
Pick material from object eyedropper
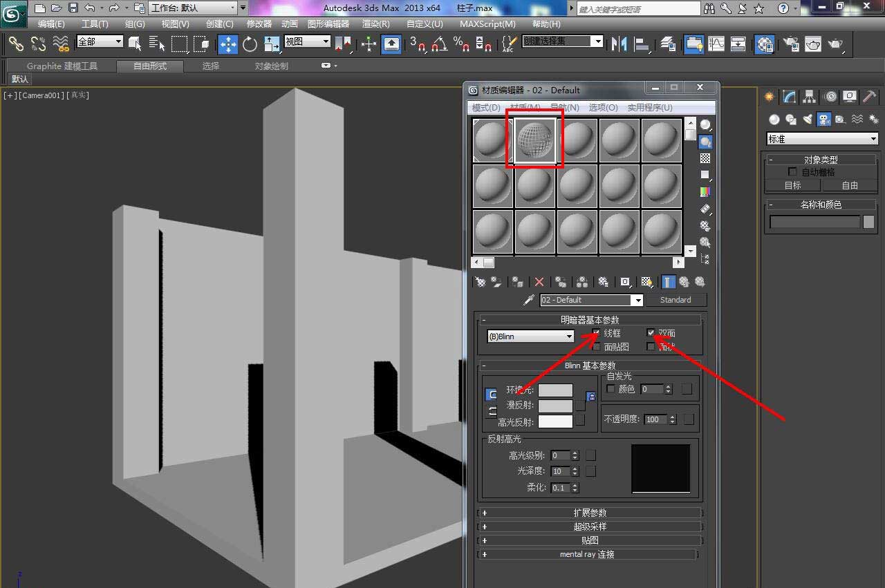click(529, 300)
